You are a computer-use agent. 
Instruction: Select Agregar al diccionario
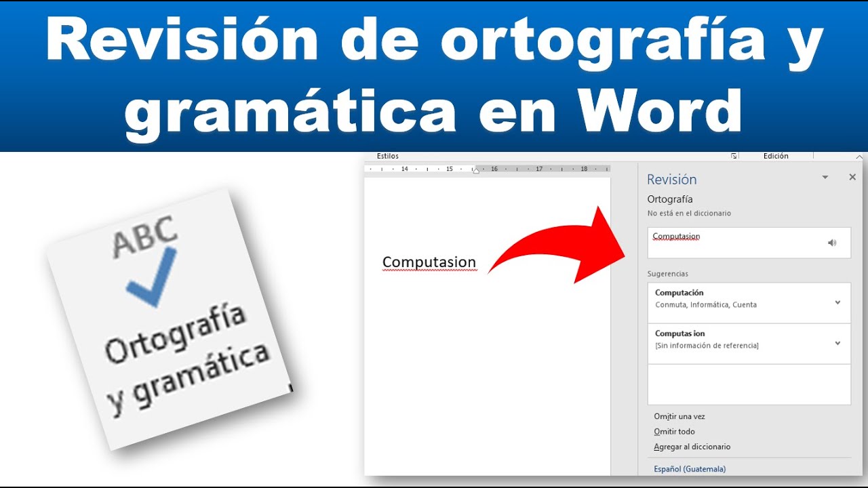tap(692, 447)
